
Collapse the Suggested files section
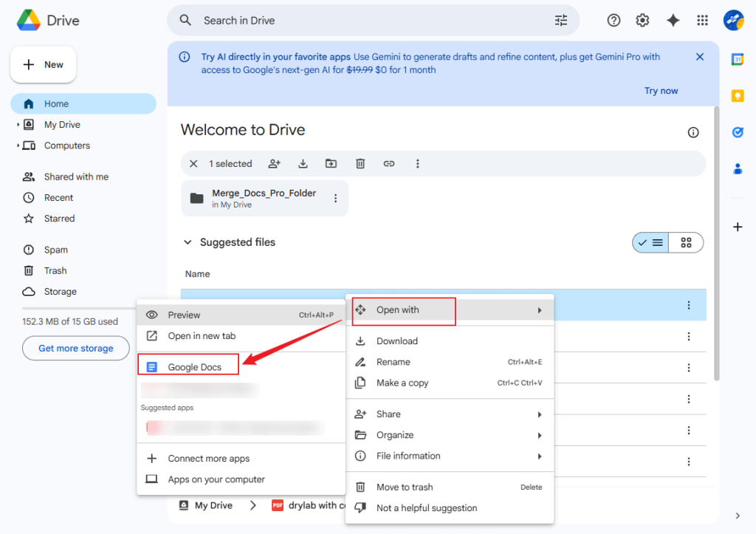188,242
